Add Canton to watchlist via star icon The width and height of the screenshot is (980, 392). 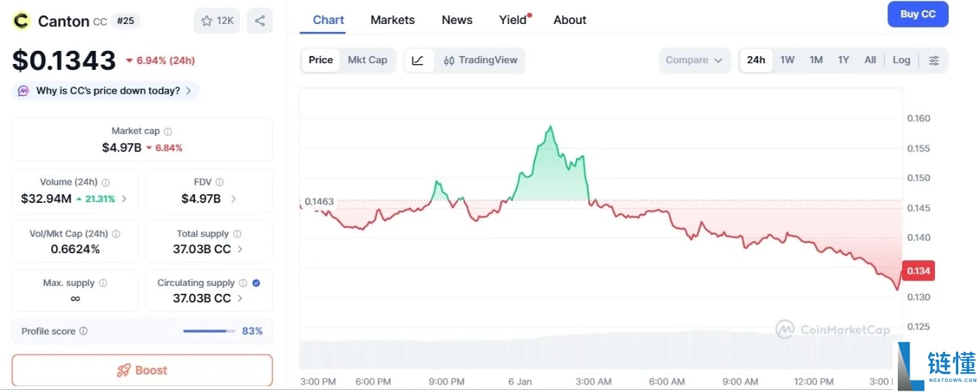pyautogui.click(x=207, y=20)
